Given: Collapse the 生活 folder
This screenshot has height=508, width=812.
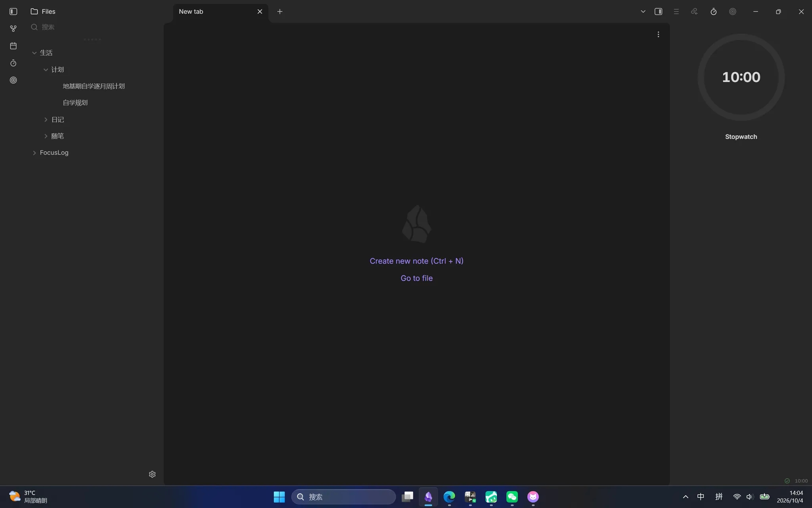Looking at the screenshot, I should (x=34, y=53).
